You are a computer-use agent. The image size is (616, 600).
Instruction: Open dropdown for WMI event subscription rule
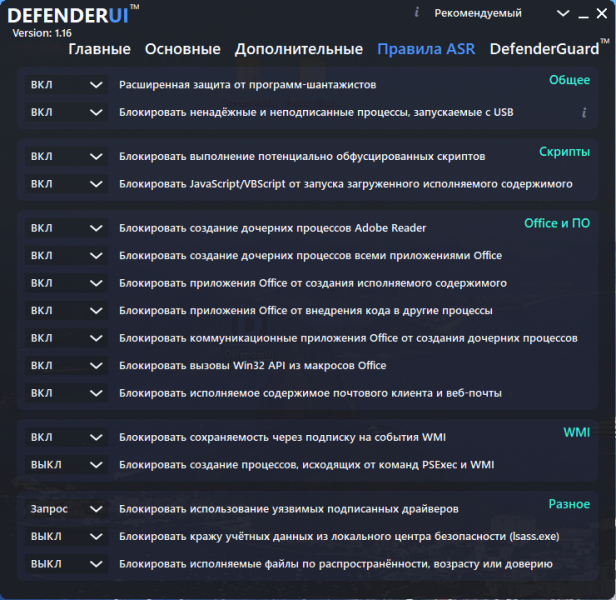coord(66,437)
